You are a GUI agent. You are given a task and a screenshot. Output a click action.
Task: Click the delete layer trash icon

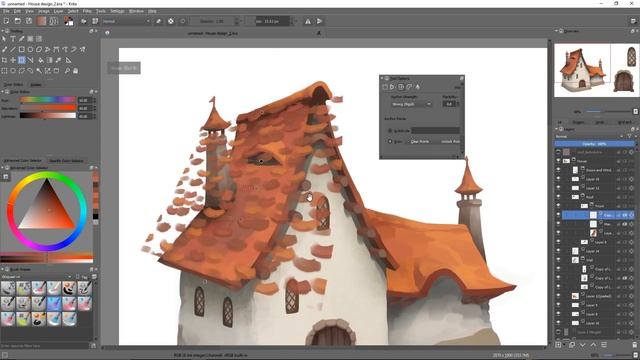(634, 345)
